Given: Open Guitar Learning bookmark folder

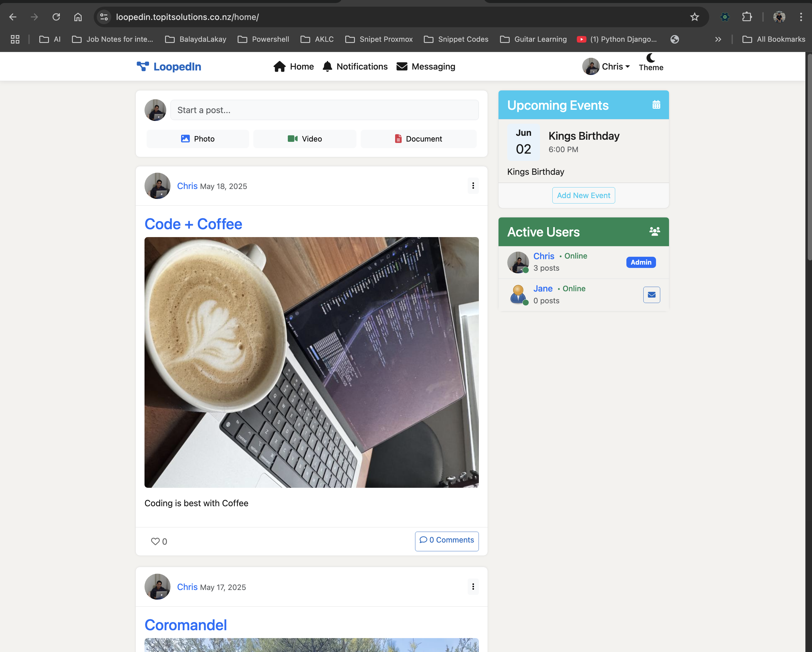Looking at the screenshot, I should click(533, 39).
